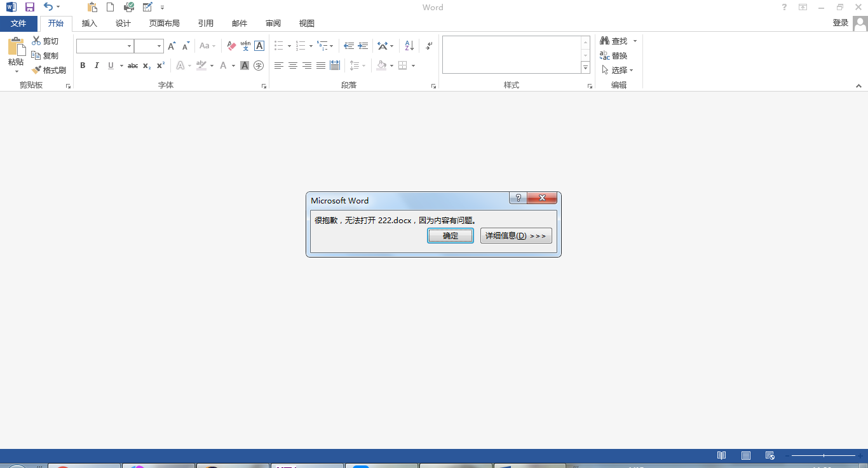This screenshot has height=468, width=868.
Task: Click Sort A-Z icon
Action: 409,46
